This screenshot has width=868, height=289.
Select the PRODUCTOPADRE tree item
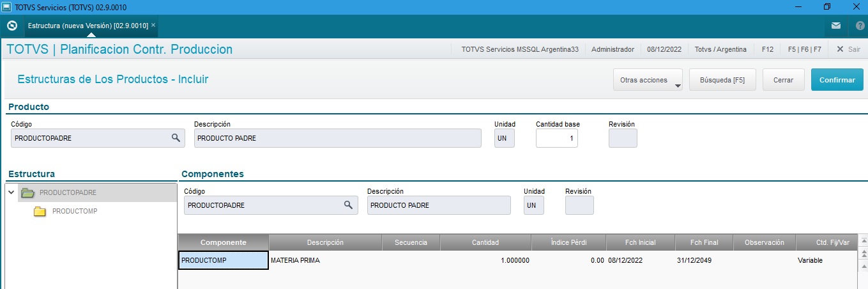click(x=68, y=192)
